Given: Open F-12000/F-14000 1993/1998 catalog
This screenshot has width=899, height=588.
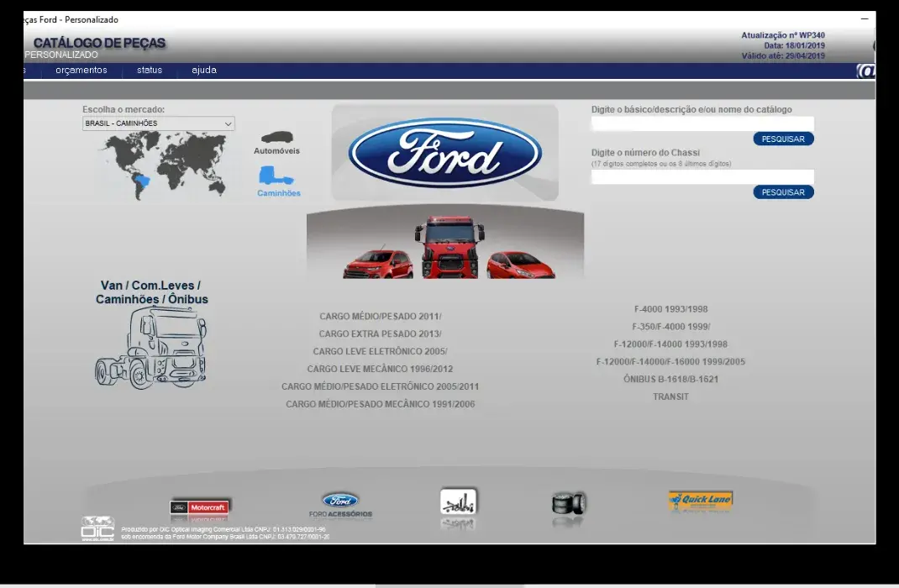Looking at the screenshot, I should click(x=670, y=344).
